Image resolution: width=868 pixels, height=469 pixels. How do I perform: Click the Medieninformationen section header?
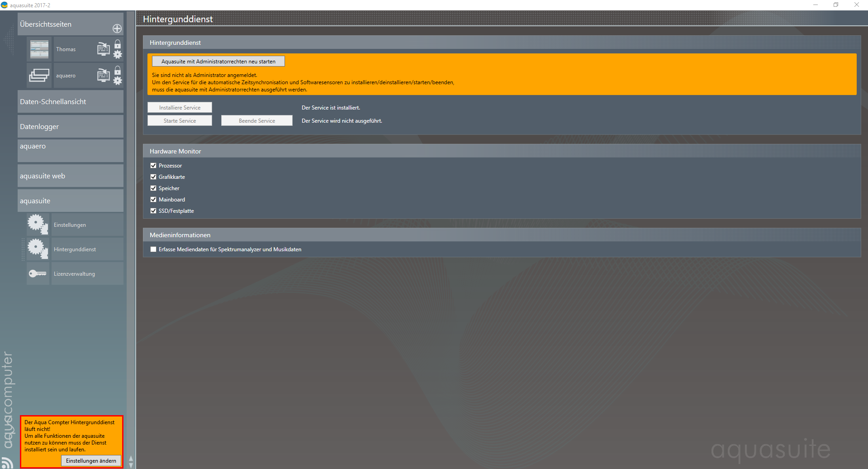pyautogui.click(x=502, y=235)
